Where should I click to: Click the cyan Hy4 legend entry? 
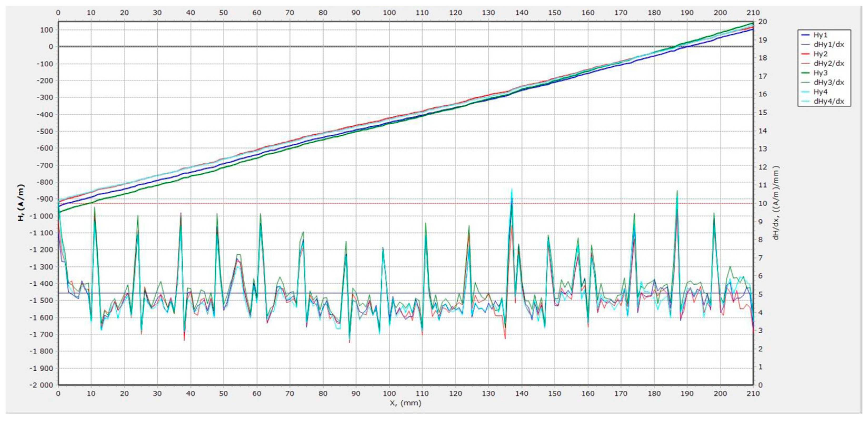(x=820, y=92)
